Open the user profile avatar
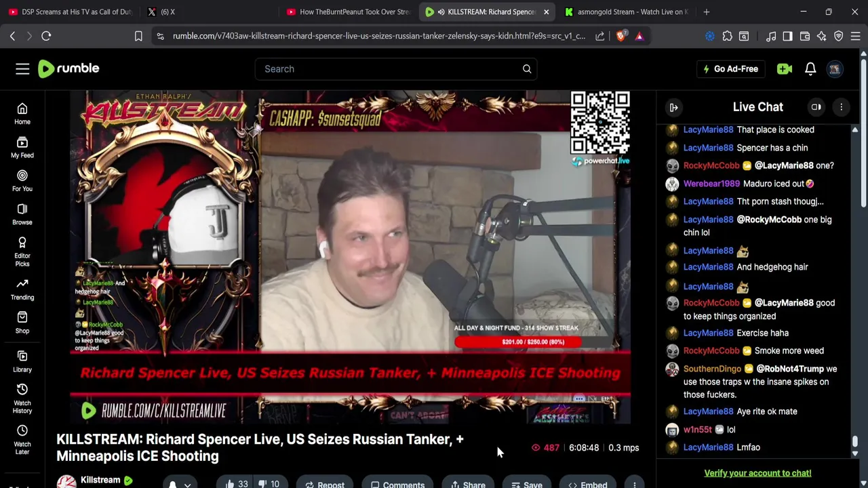 click(x=835, y=68)
